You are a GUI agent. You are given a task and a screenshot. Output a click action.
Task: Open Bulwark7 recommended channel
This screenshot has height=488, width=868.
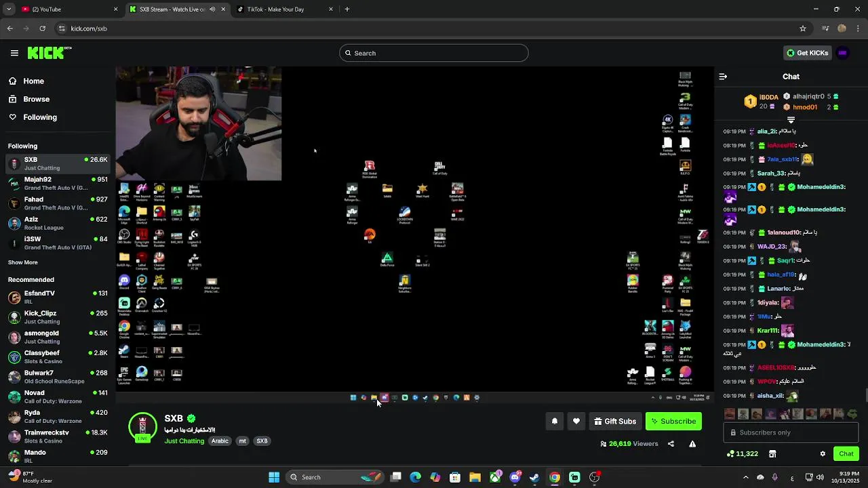tap(58, 376)
